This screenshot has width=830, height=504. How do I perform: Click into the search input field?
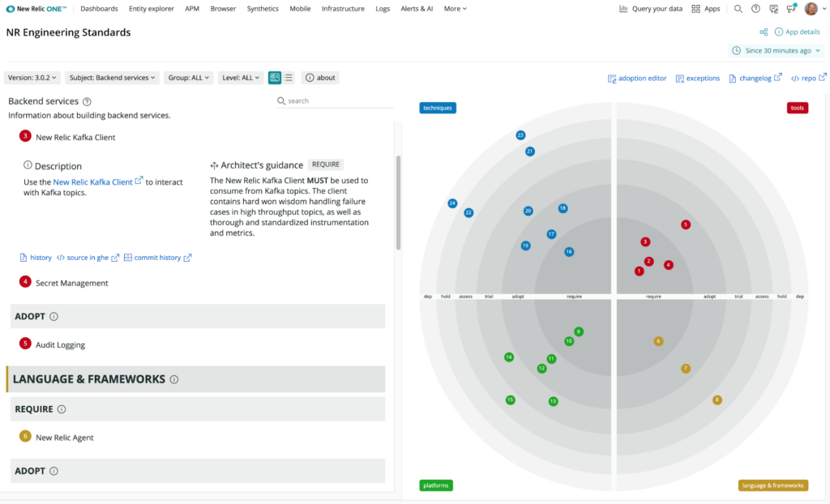click(x=335, y=100)
